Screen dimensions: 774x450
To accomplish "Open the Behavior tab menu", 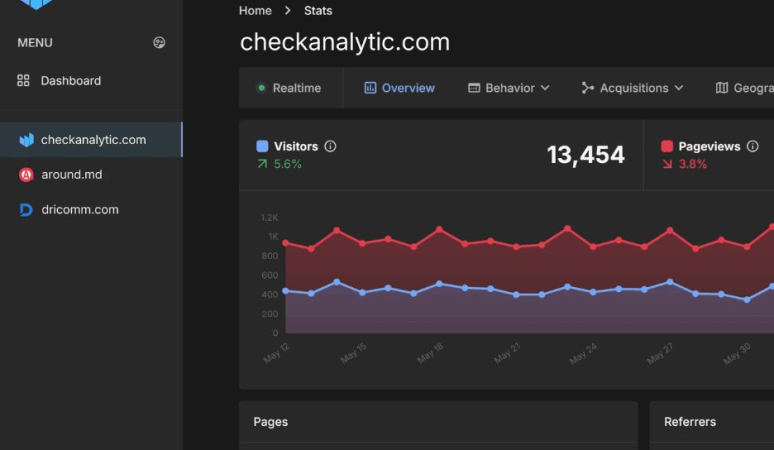I will pyautogui.click(x=508, y=88).
